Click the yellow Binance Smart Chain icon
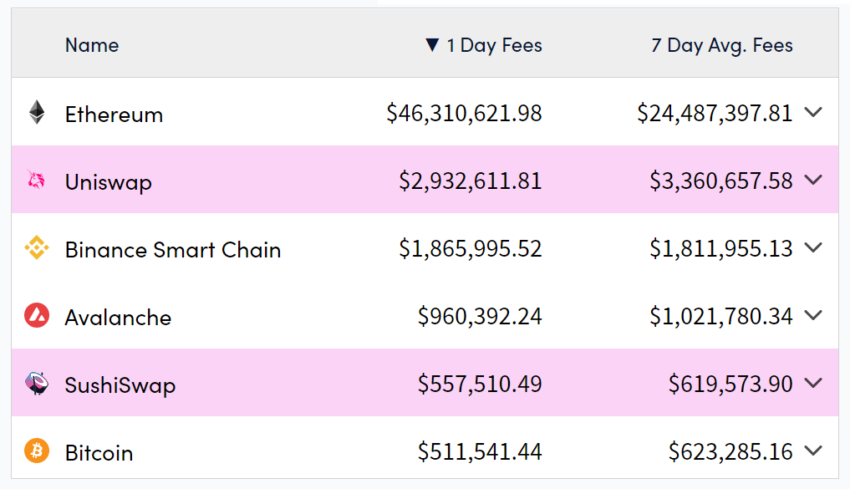This screenshot has height=489, width=850. click(37, 249)
